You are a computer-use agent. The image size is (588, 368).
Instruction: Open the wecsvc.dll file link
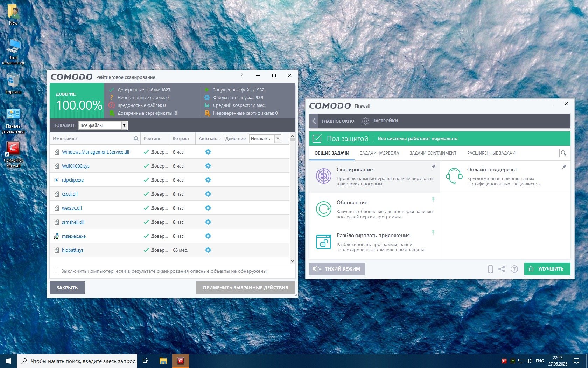click(72, 208)
